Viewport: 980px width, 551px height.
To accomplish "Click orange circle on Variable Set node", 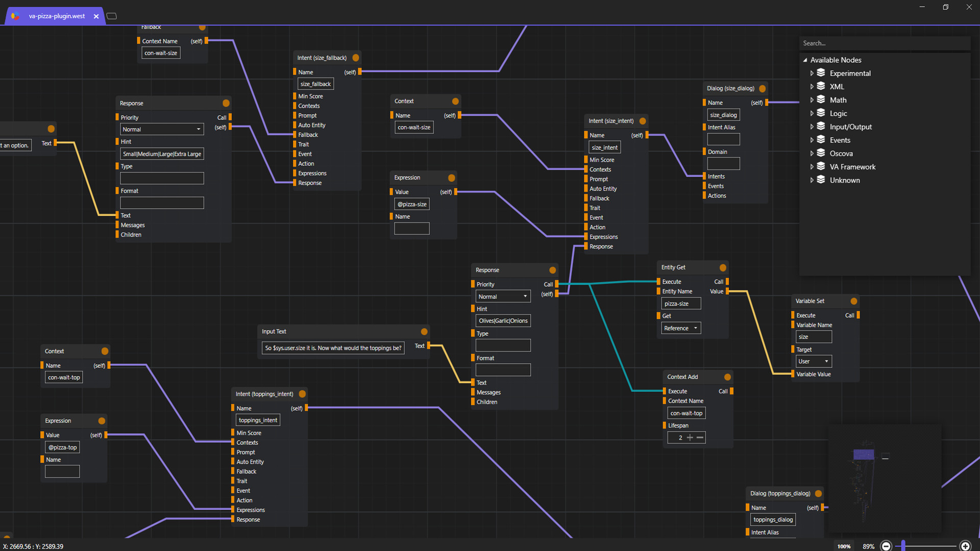I will 854,301.
